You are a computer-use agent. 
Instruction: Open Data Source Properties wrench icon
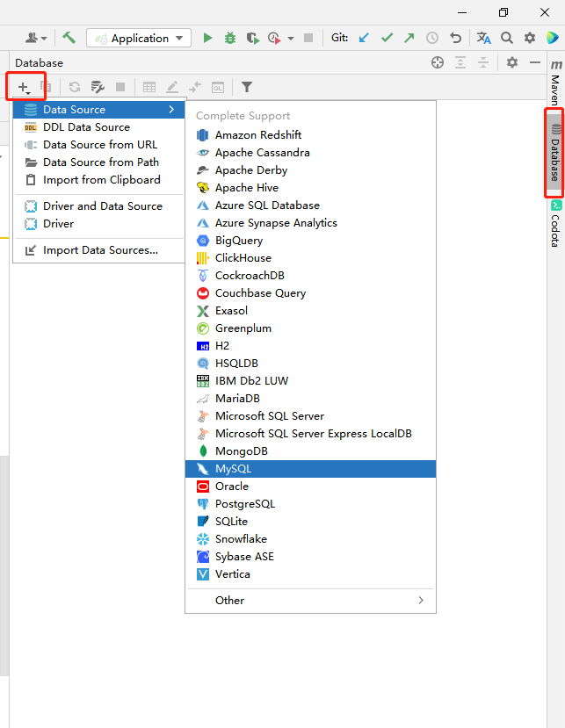(98, 87)
